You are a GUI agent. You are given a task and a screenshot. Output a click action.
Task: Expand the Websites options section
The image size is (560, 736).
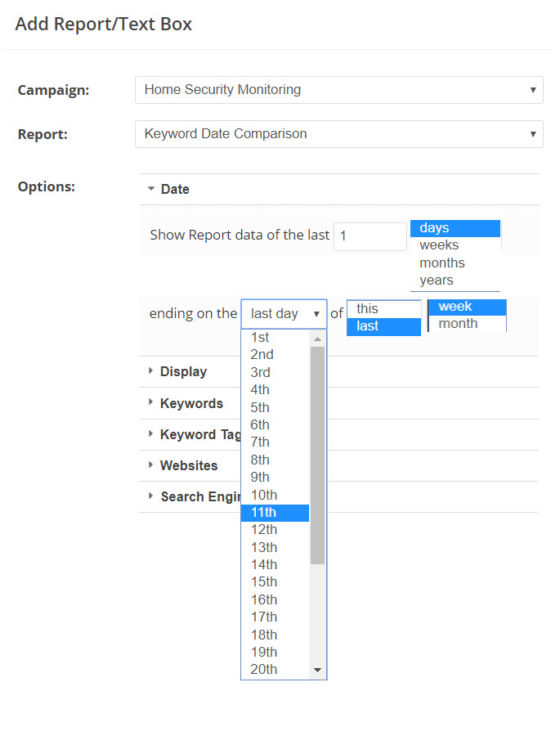pos(189,465)
